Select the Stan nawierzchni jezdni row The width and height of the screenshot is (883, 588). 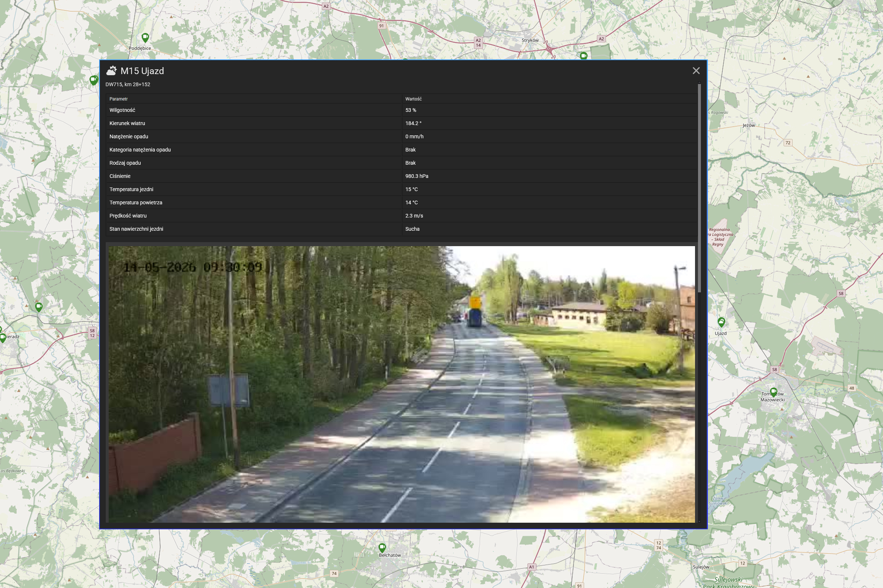pyautogui.click(x=402, y=229)
